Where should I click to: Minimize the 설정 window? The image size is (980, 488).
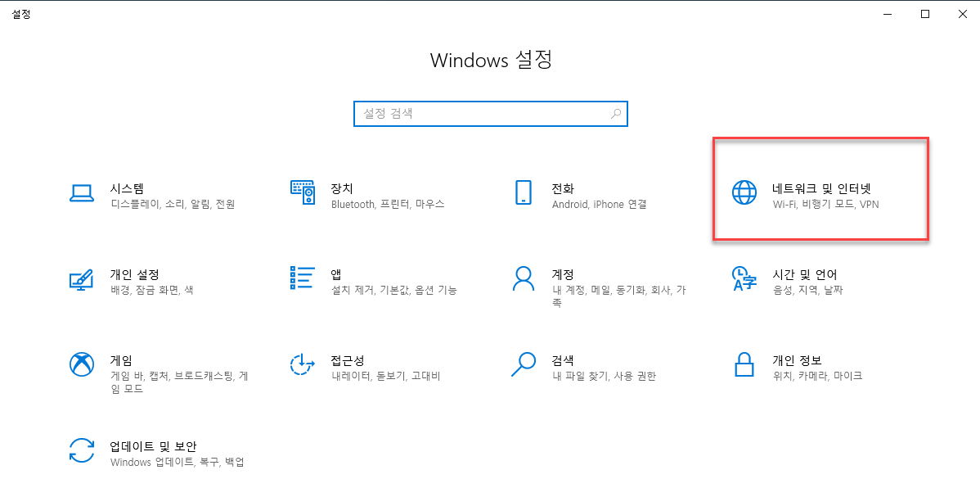(888, 14)
